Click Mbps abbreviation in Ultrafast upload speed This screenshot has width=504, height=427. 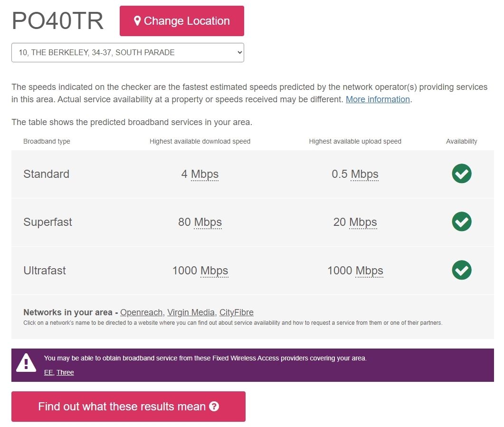(369, 271)
